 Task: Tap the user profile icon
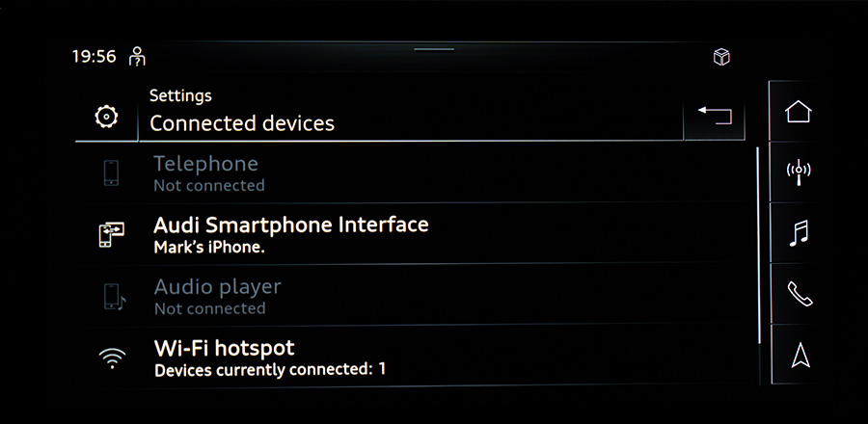138,56
